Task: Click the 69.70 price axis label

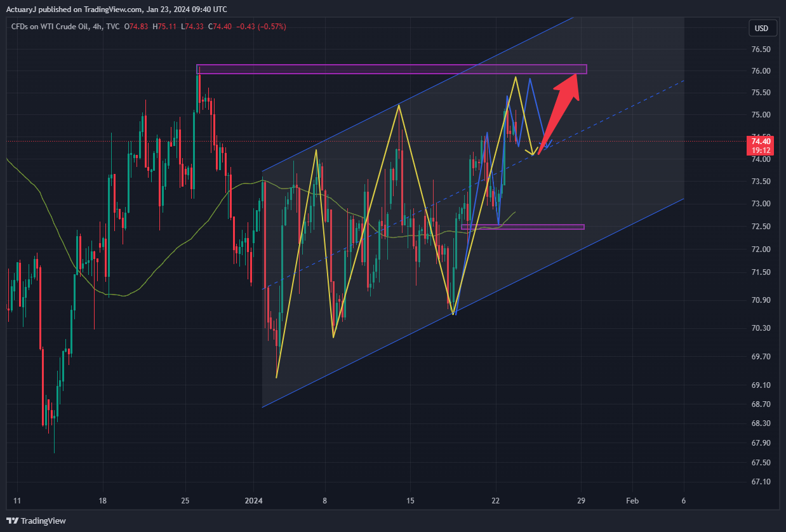Action: [x=761, y=357]
